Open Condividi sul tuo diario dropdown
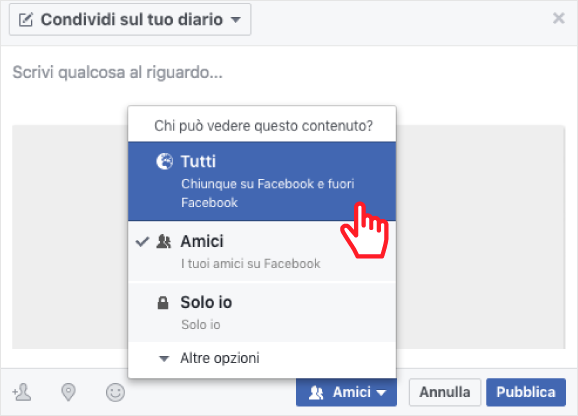This screenshot has height=416, width=578. point(130,20)
